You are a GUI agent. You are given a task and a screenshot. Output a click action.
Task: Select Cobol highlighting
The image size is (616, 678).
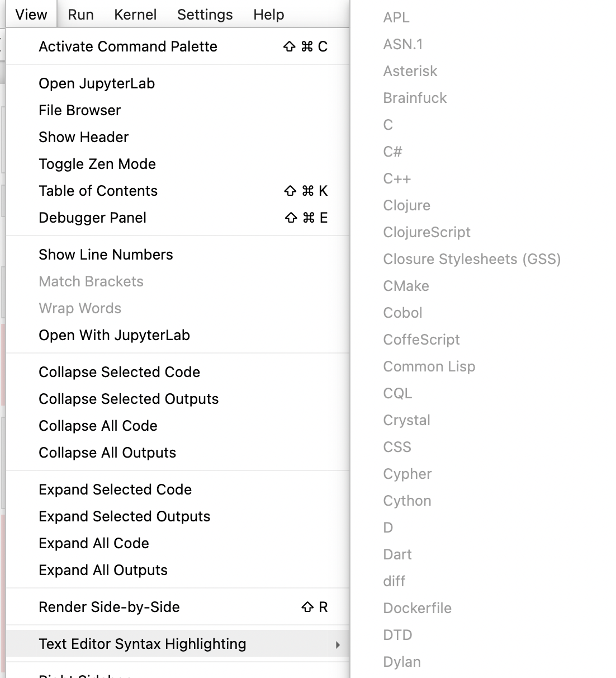click(402, 313)
